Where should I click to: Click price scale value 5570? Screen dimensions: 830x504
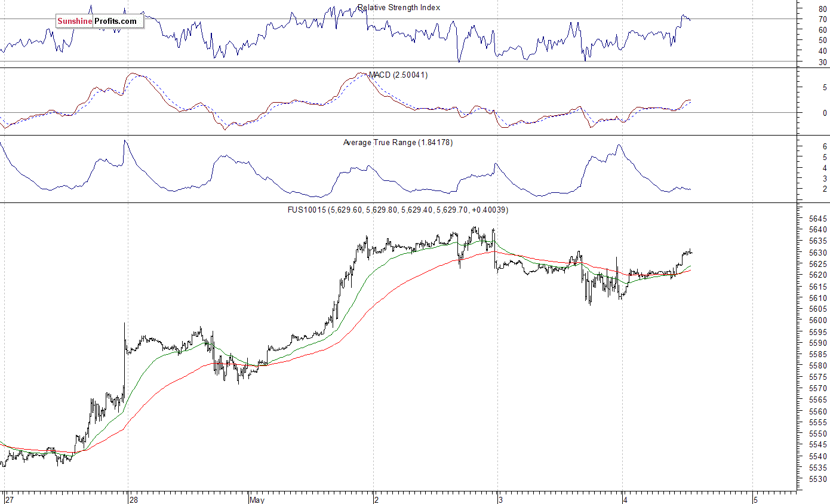pos(818,389)
